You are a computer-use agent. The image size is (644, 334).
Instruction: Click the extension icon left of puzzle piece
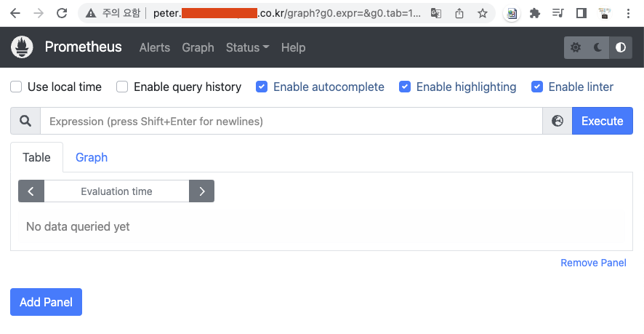pyautogui.click(x=511, y=14)
